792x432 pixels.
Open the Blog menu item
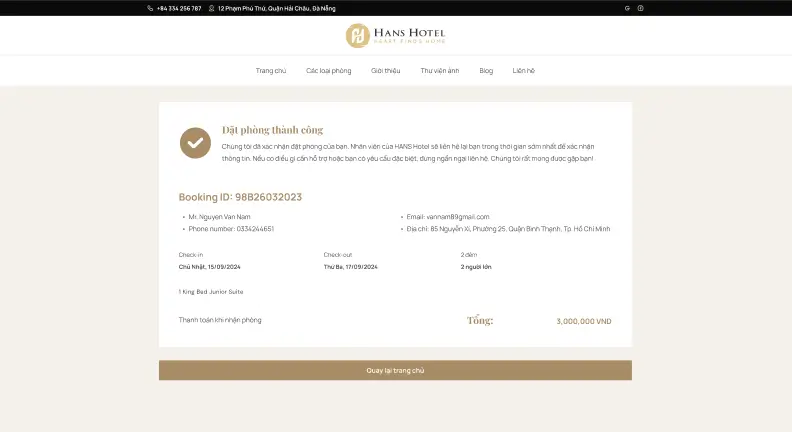pos(486,71)
